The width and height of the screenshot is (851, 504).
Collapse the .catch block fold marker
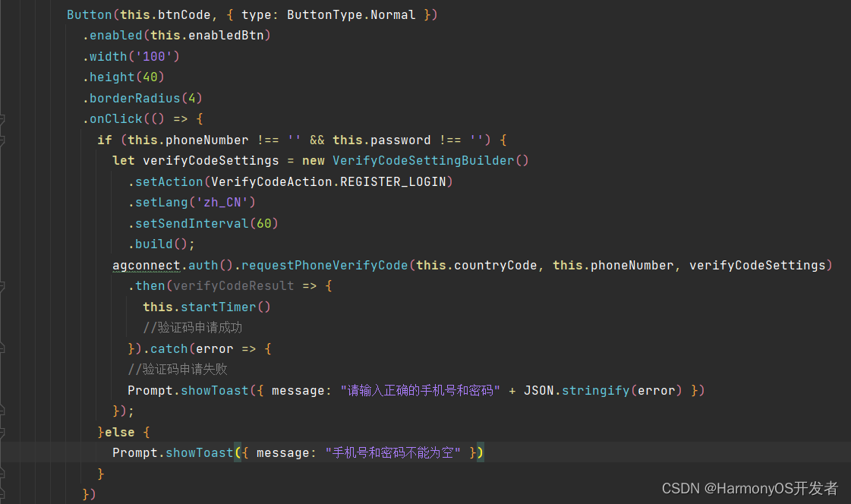(x=2, y=349)
